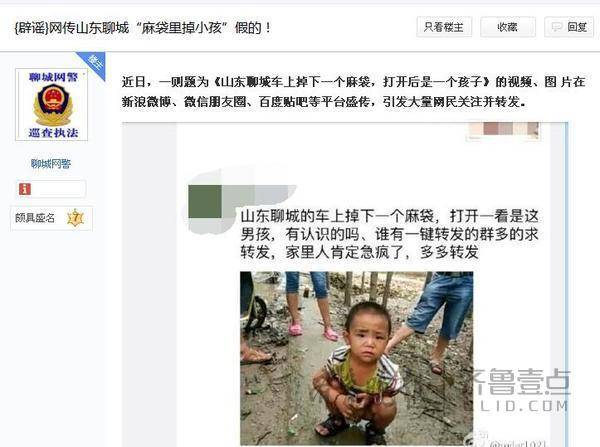Click the 回复 reply button
The height and width of the screenshot is (447, 600).
tap(569, 27)
